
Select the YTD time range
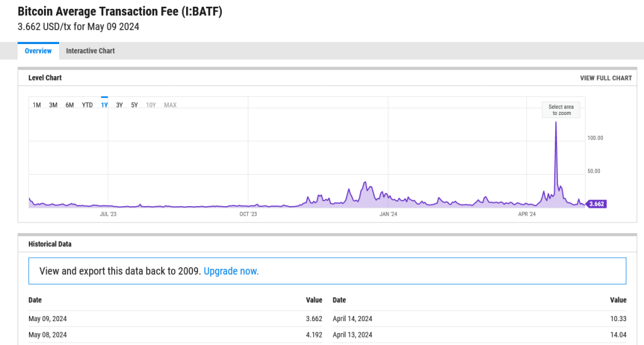click(87, 105)
